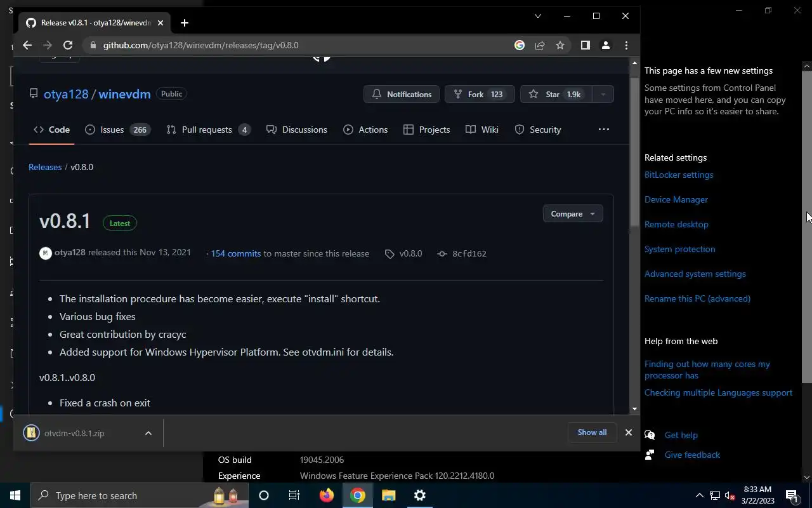The image size is (812, 508).
Task: Open the Discussions tab
Action: pos(297,130)
